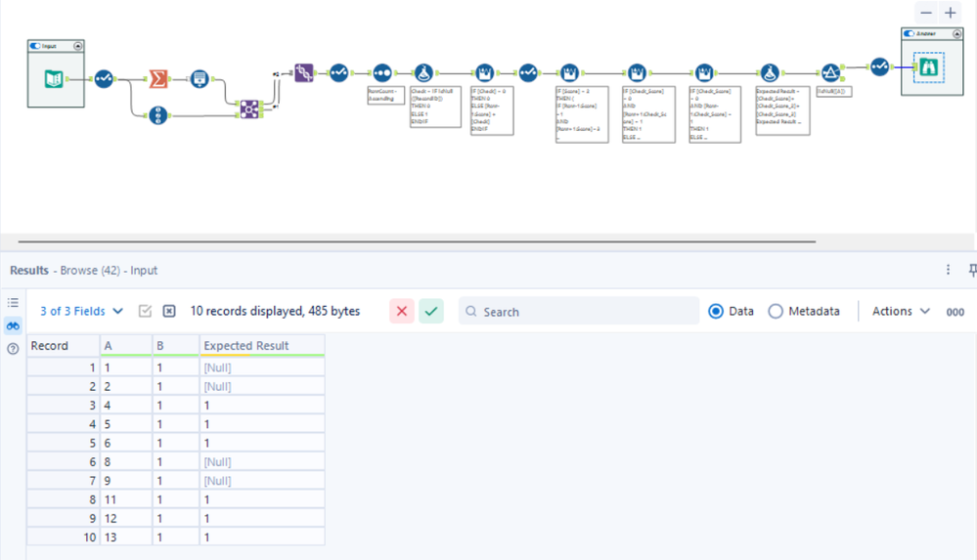977x560 pixels.
Task: Click the Select tool feeding the Browse
Action: [879, 66]
